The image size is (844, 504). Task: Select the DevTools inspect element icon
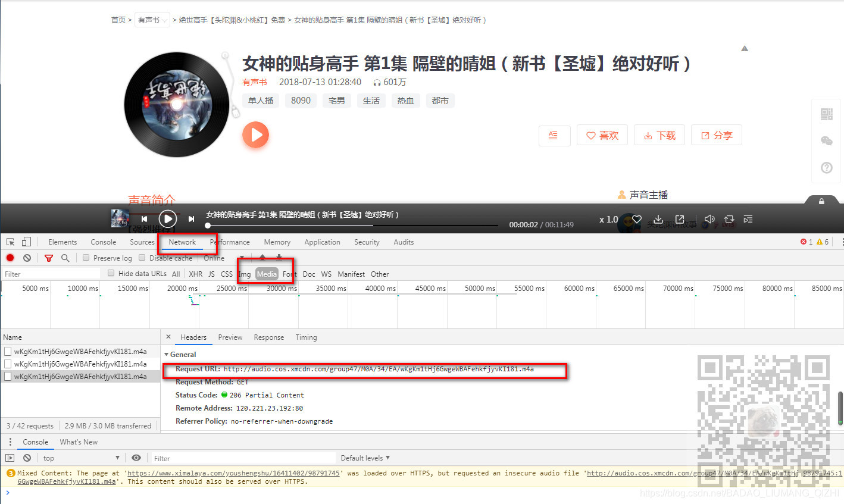[11, 242]
